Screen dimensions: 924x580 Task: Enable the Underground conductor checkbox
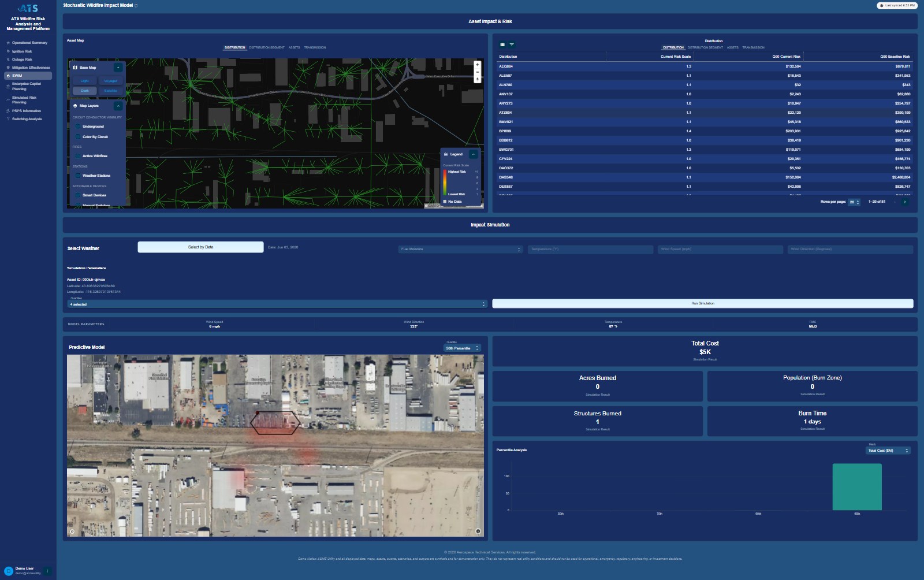tap(78, 127)
